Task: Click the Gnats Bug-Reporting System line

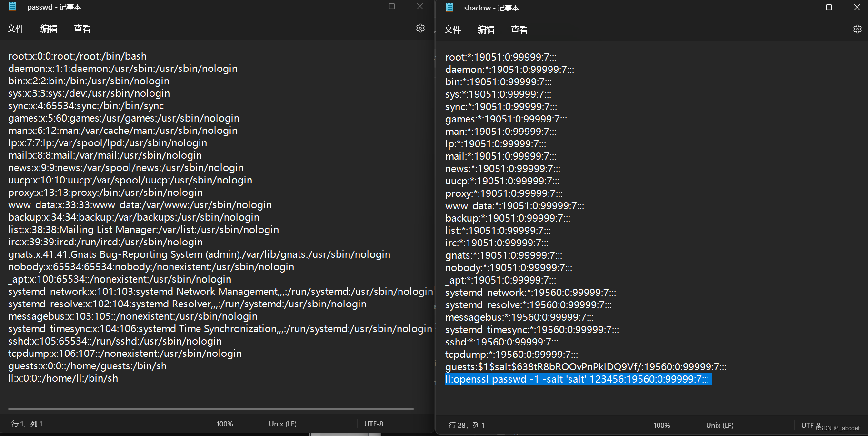Action: (x=199, y=254)
